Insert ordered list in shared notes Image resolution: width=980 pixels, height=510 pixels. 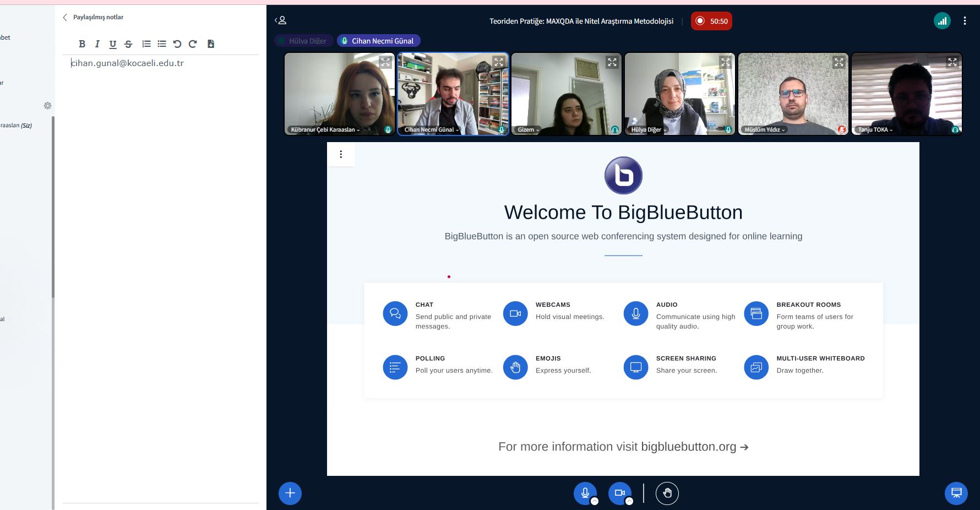(146, 44)
